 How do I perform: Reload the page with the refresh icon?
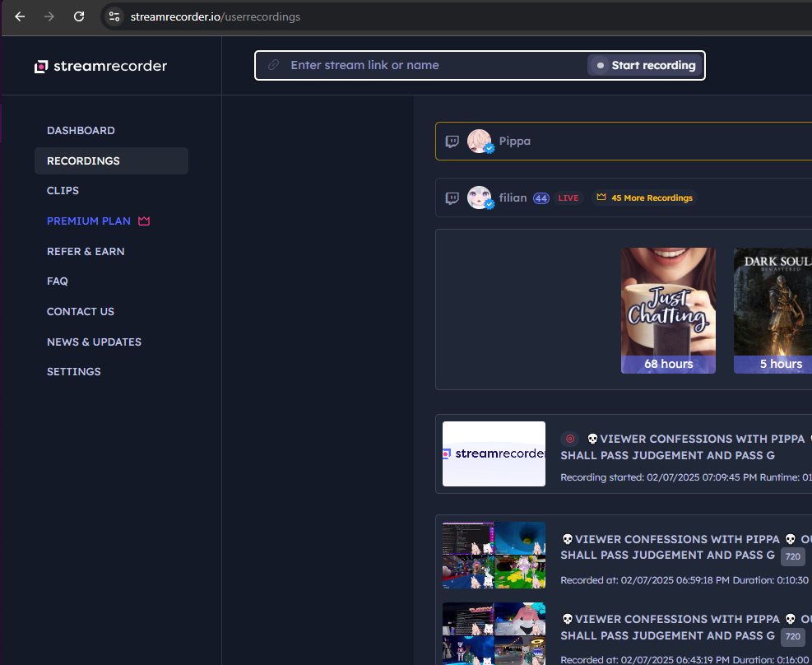click(x=79, y=16)
